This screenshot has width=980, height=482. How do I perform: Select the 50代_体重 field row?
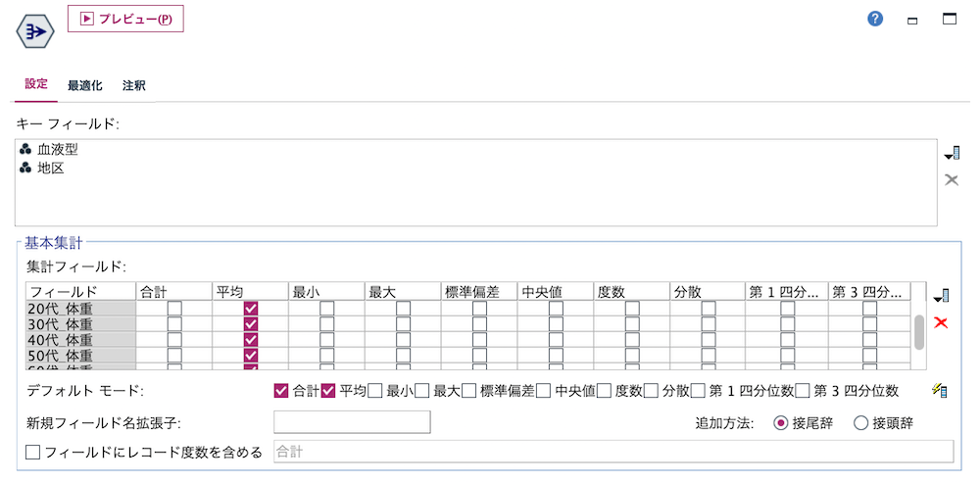click(x=80, y=355)
